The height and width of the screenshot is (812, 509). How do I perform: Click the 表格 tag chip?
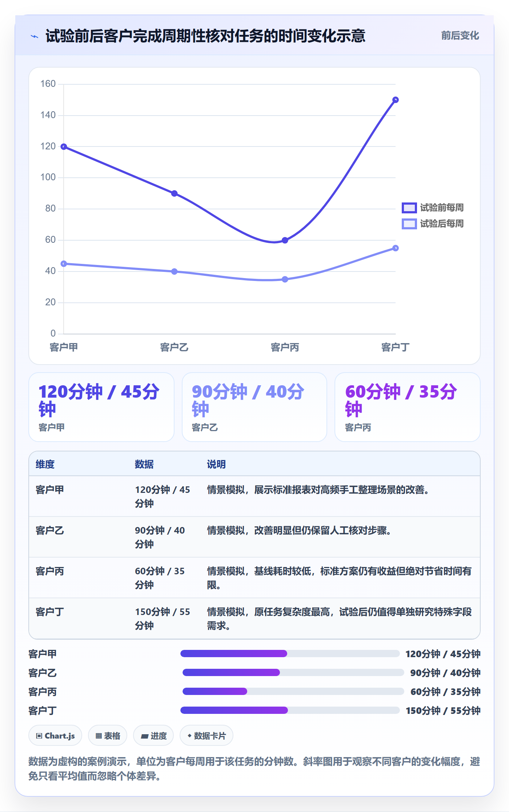108,736
